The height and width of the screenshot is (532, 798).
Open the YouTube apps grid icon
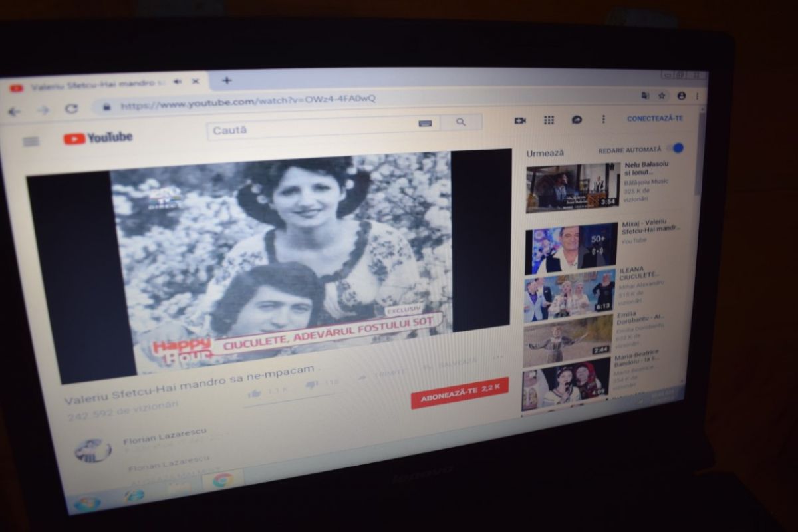pyautogui.click(x=549, y=120)
